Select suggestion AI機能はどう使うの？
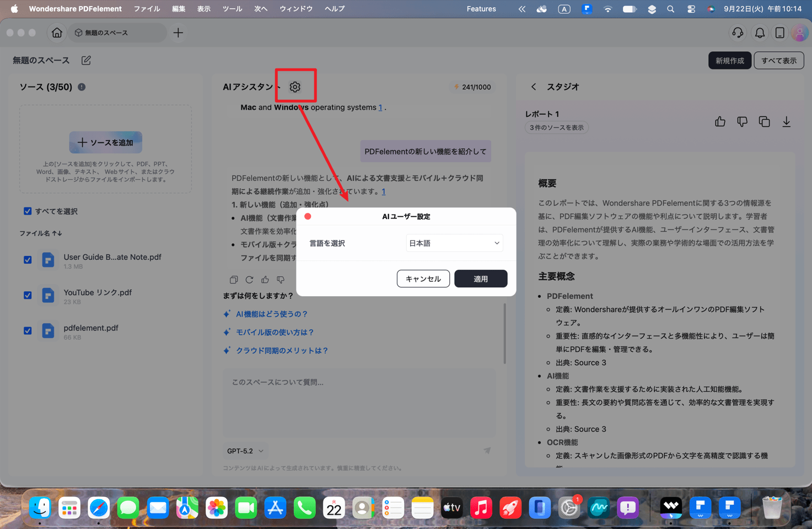Image resolution: width=812 pixels, height=529 pixels. (x=272, y=314)
